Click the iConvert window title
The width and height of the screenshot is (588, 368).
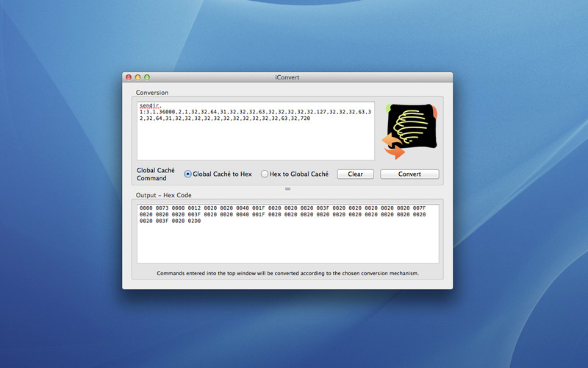287,77
